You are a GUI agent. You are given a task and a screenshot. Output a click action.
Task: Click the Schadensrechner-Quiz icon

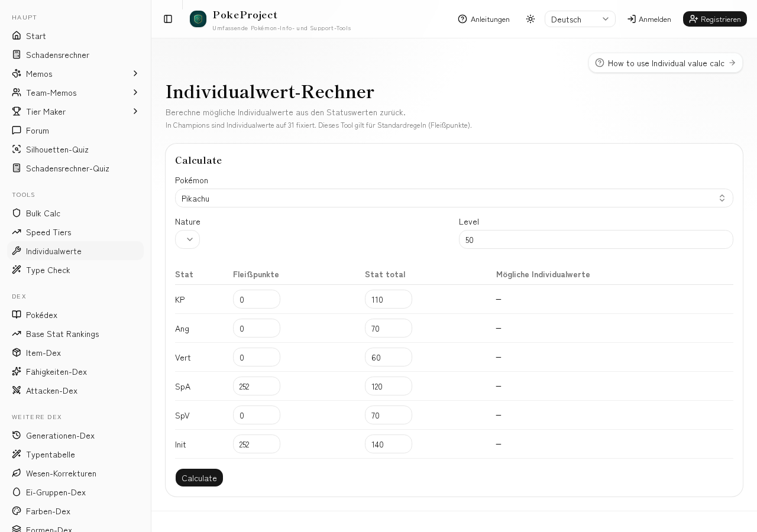(x=17, y=168)
